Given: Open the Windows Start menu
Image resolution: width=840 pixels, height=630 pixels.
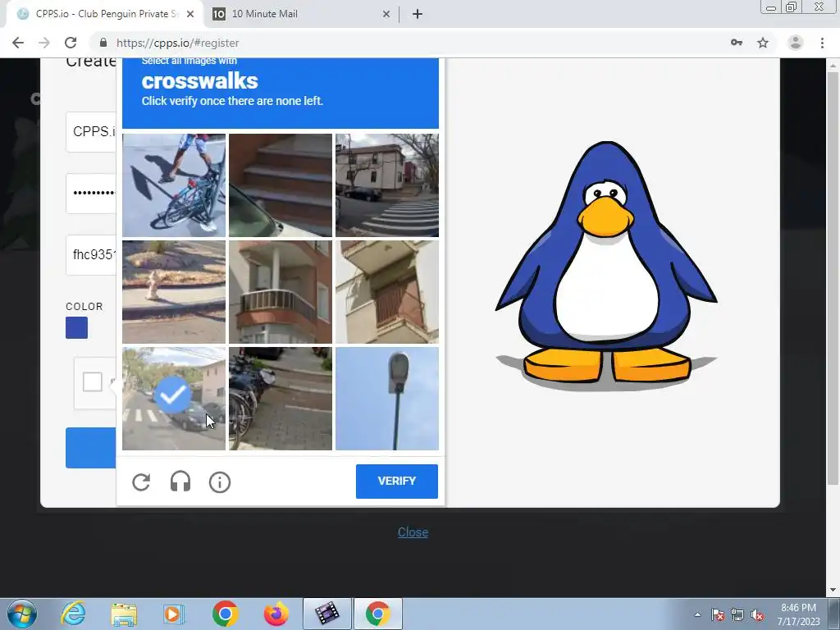Looking at the screenshot, I should (22, 614).
